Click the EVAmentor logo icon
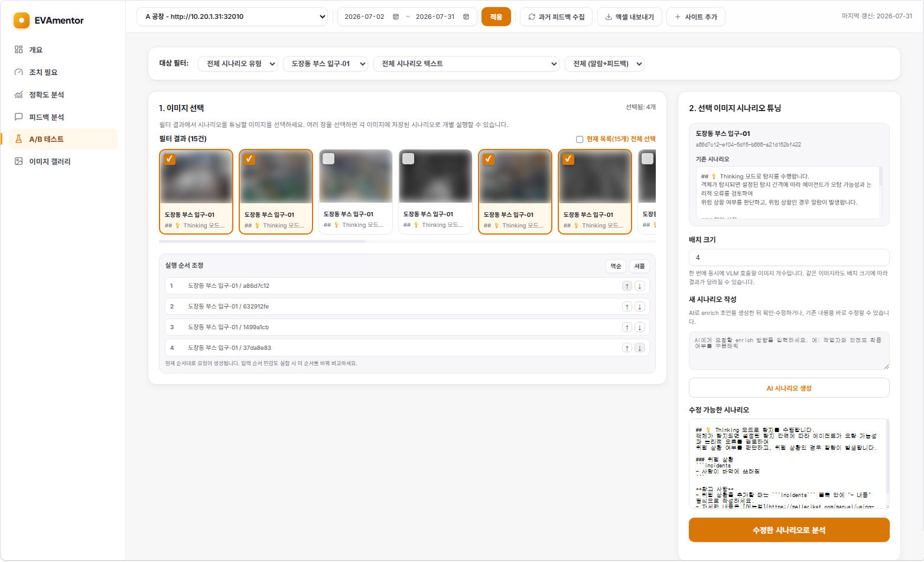Image resolution: width=924 pixels, height=562 pixels. click(21, 21)
